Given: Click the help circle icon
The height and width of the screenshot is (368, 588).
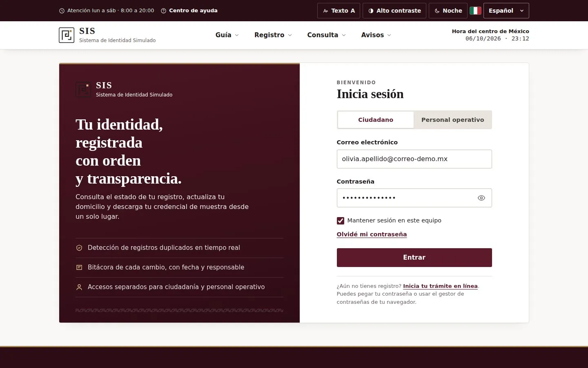Looking at the screenshot, I should point(163,11).
